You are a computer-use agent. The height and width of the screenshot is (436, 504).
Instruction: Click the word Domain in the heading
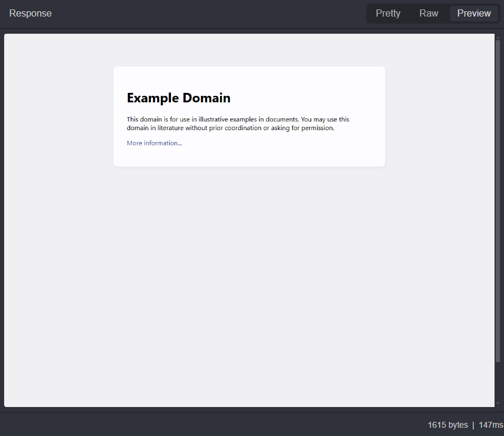[206, 98]
